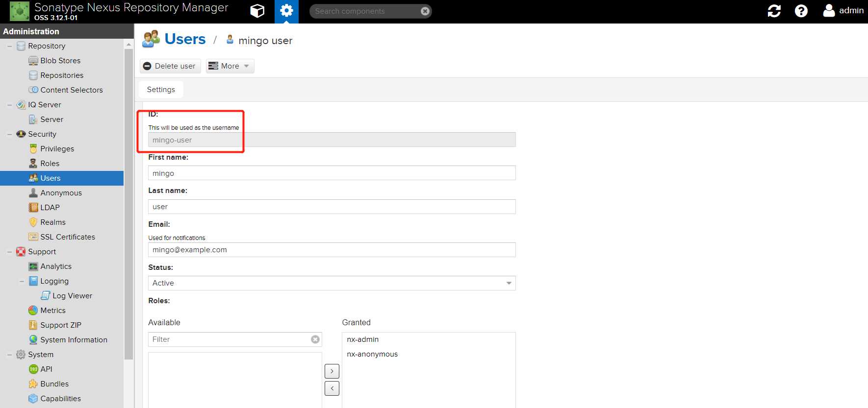The width and height of the screenshot is (868, 408).
Task: Select the Support tree item
Action: (42, 252)
